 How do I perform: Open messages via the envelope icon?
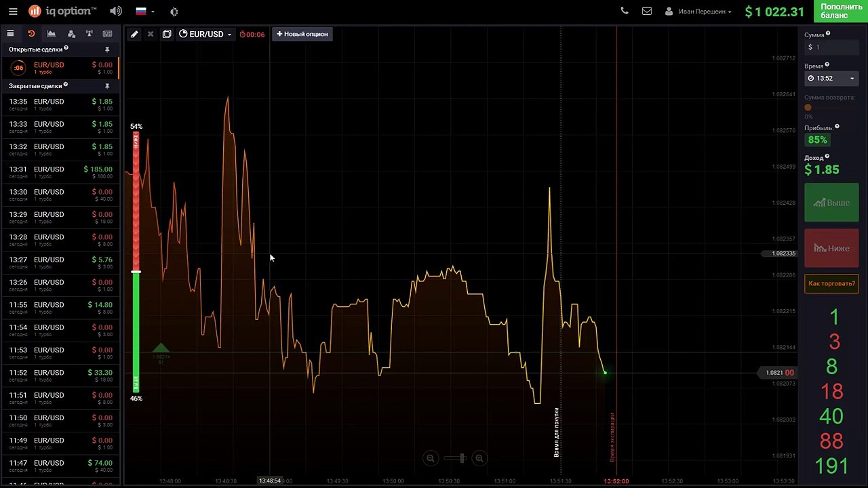coord(646,11)
